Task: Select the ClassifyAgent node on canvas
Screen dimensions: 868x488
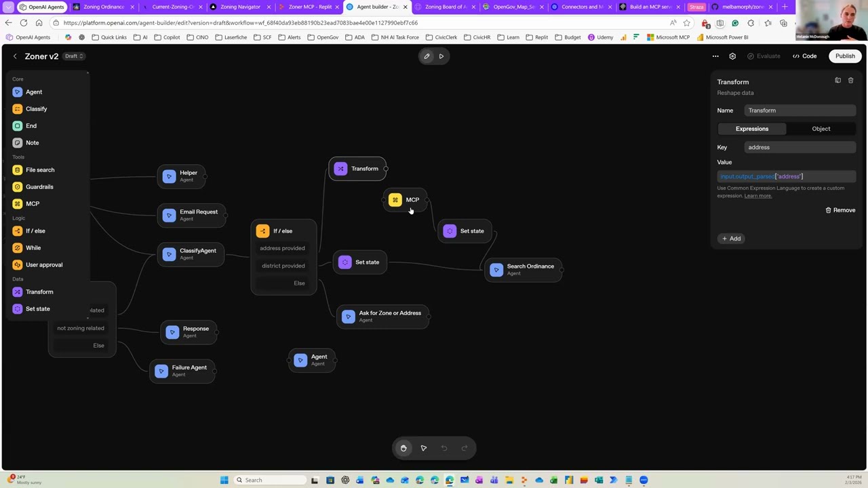Action: pyautogui.click(x=191, y=254)
